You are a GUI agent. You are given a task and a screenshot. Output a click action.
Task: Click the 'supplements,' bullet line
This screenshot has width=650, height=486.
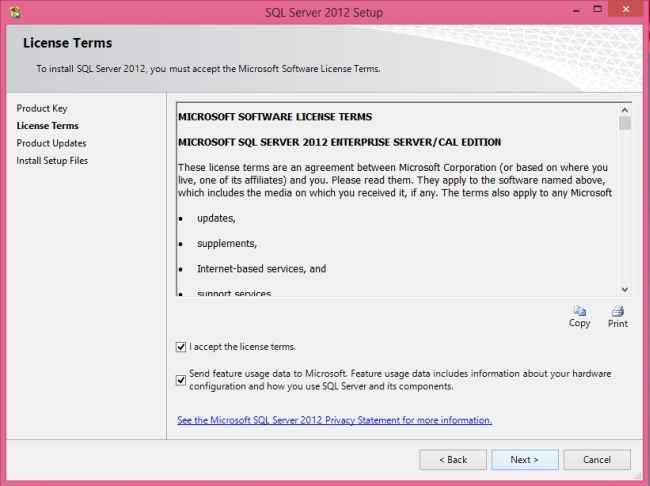[x=227, y=243]
